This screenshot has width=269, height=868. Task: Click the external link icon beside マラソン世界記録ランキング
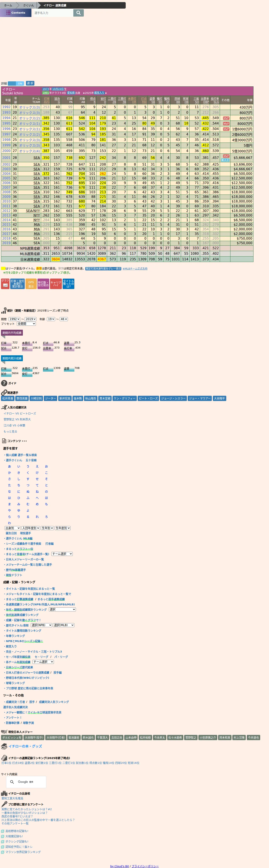pos(3,852)
